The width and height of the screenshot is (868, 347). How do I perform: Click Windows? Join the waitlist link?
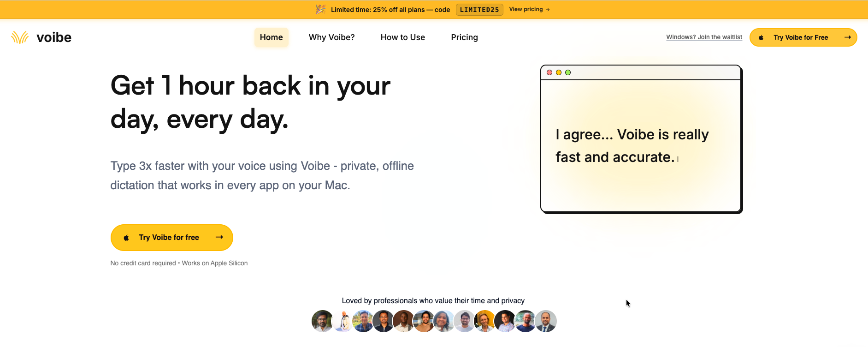[704, 37]
